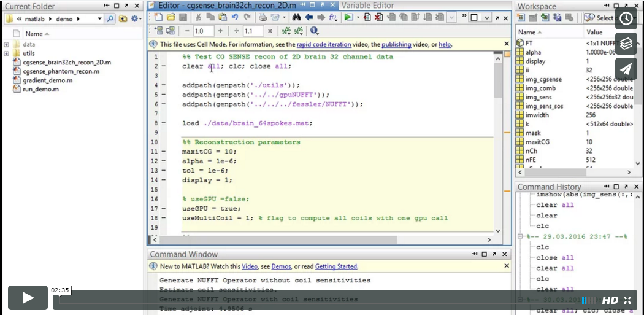Expand the utils folder

point(6,53)
